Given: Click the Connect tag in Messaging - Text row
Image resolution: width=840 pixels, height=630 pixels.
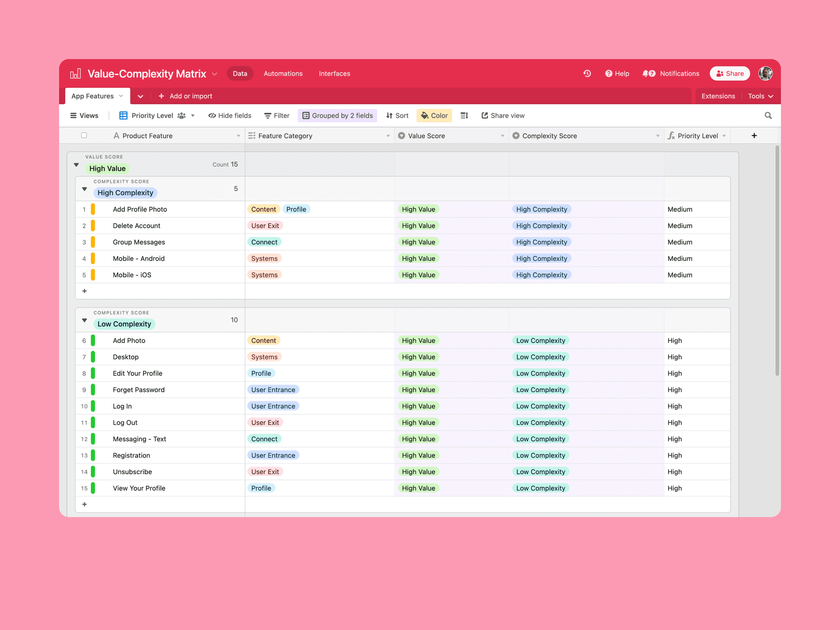Looking at the screenshot, I should pyautogui.click(x=264, y=439).
